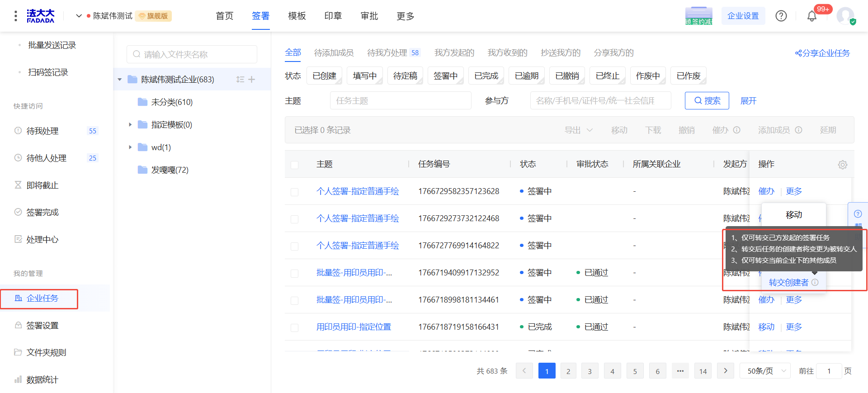Click info icon beside 转交创建者
Viewport: 868px width, 393px height.
point(815,282)
